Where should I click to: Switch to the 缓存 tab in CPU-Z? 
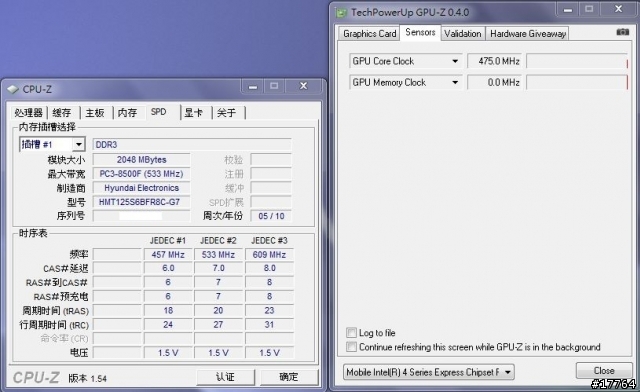click(x=62, y=113)
